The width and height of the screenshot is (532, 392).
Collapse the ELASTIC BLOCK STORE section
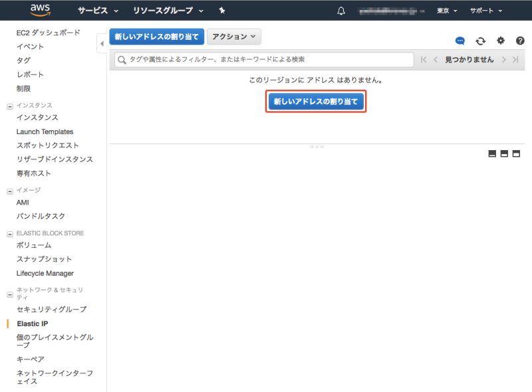pos(10,234)
